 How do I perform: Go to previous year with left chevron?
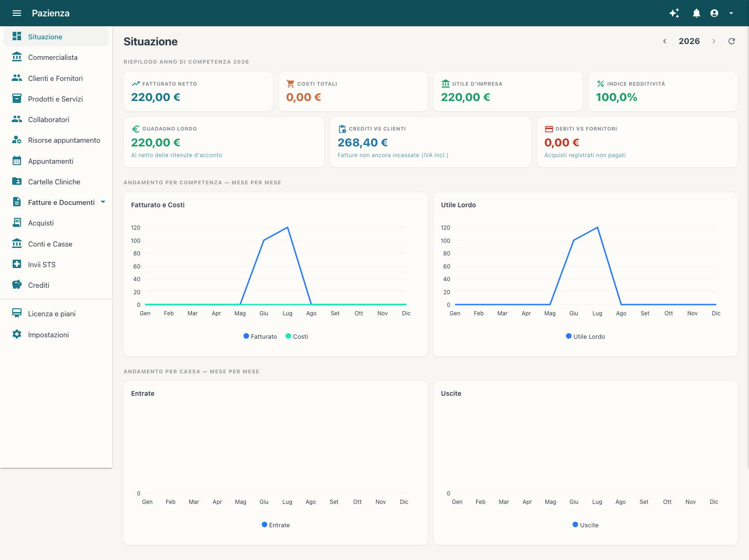coord(665,41)
